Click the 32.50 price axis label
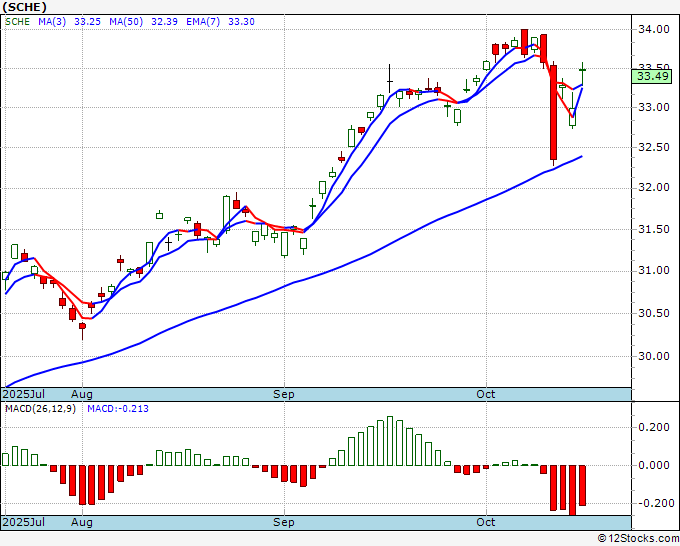 coord(654,147)
